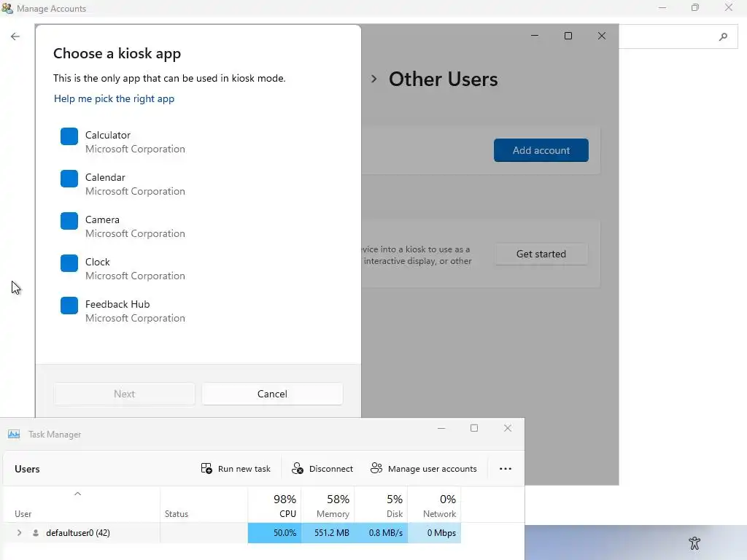Minimize the Settings Other Users window
This screenshot has height=560, width=747.
click(x=535, y=36)
